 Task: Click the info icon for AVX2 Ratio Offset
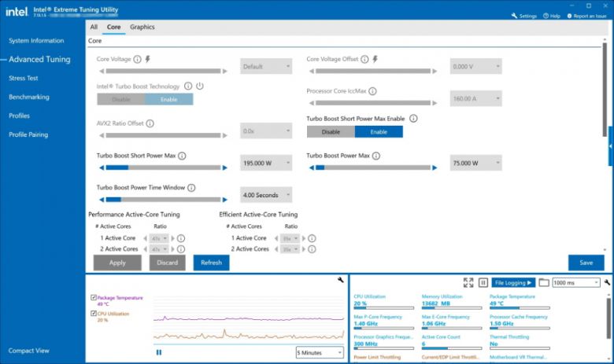tap(150, 123)
